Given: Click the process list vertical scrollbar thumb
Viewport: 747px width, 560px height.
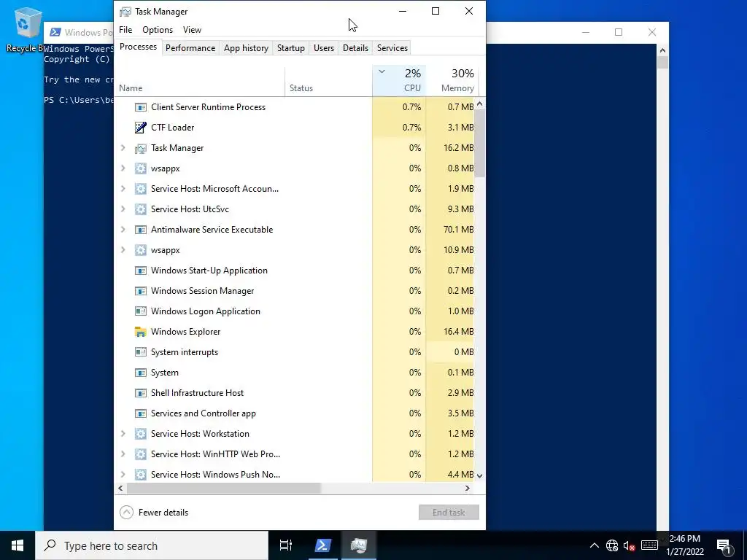Looking at the screenshot, I should point(480,142).
